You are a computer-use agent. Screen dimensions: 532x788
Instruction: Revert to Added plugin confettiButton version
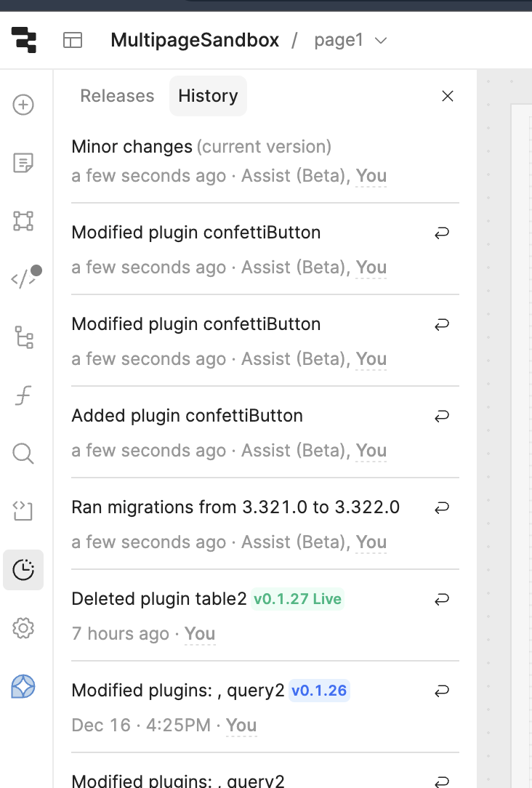pyautogui.click(x=441, y=417)
